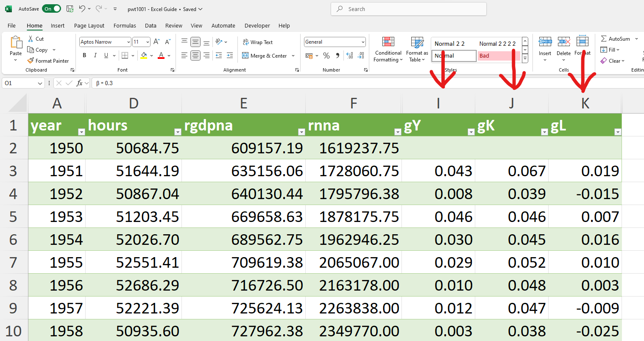Click the Increase Indent icon
The height and width of the screenshot is (341, 644).
coord(229,55)
